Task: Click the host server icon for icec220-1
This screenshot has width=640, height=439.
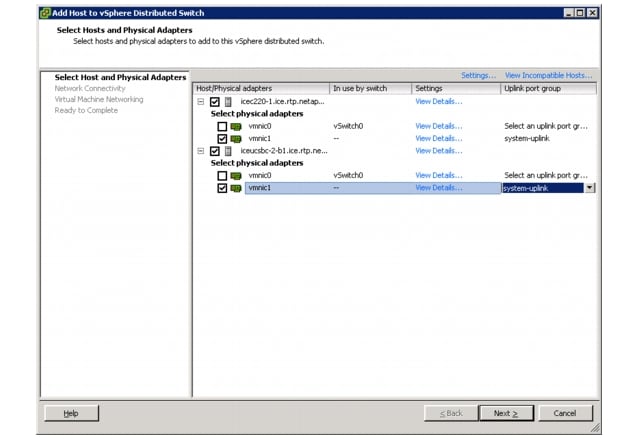Action: 228,102
